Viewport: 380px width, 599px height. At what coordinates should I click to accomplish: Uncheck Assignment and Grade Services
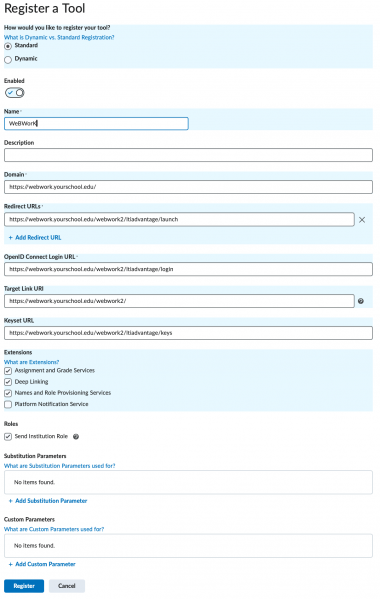(x=8, y=371)
